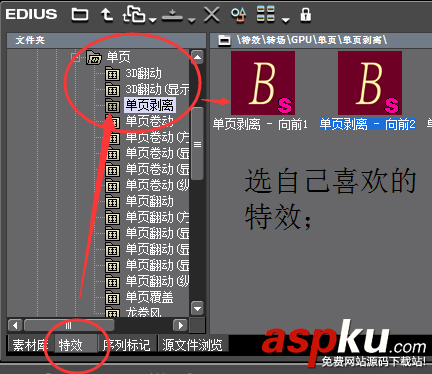The width and height of the screenshot is (432, 374).
Task: Click the horizontal scrollbar thumb
Action: pos(69,325)
